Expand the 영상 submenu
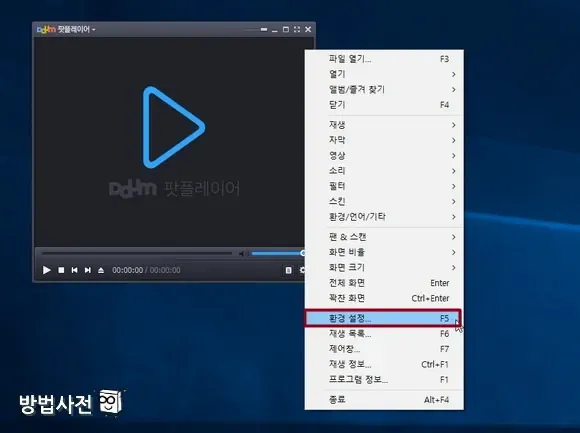 [384, 156]
